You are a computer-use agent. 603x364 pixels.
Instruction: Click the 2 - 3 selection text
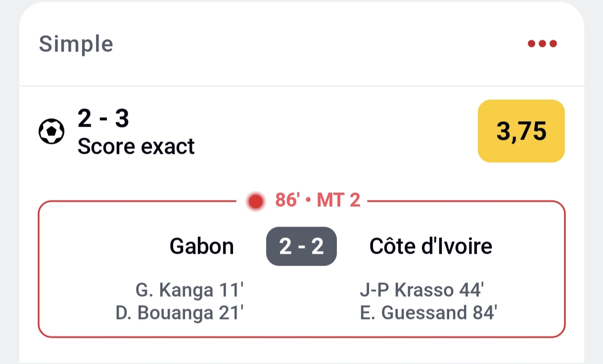(x=103, y=119)
